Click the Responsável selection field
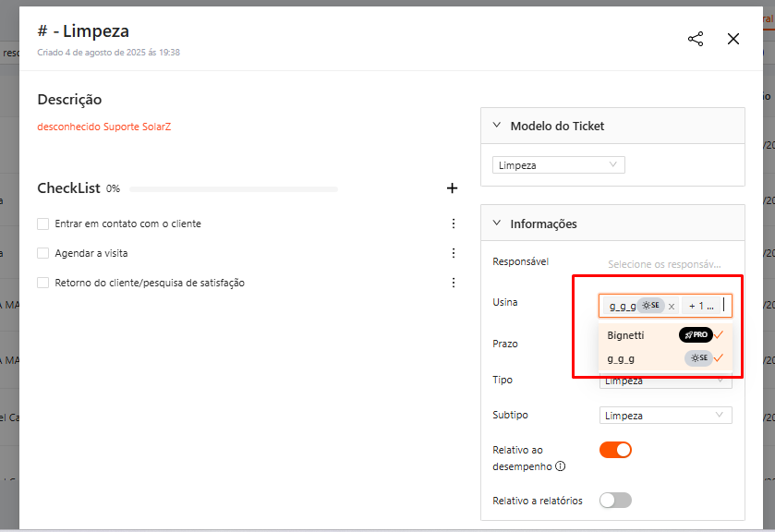The image size is (775, 532). (x=664, y=264)
